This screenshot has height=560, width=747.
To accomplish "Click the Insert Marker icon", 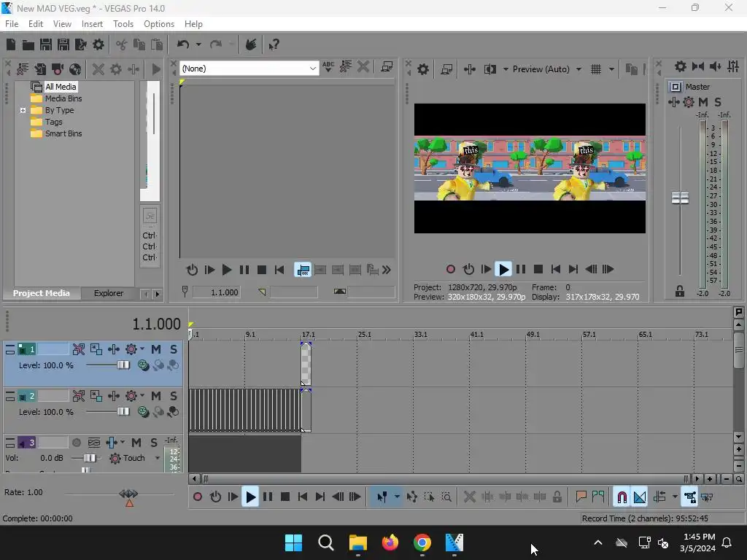I will 581,497.
